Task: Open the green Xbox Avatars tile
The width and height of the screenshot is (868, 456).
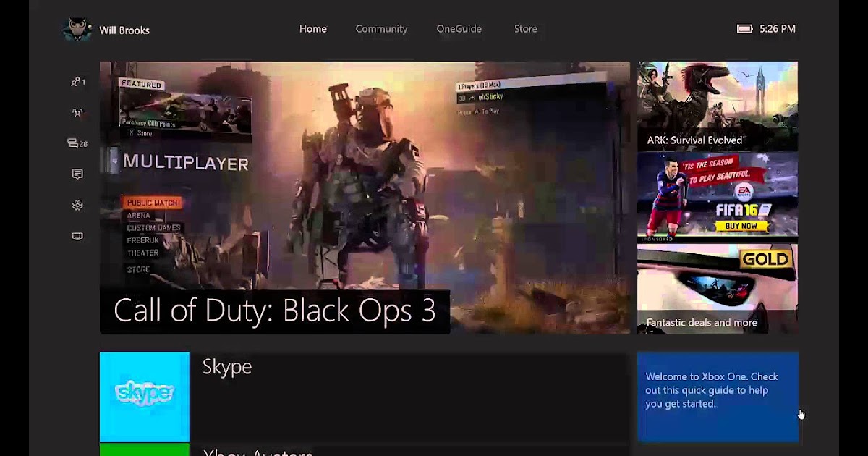Action: (145, 449)
